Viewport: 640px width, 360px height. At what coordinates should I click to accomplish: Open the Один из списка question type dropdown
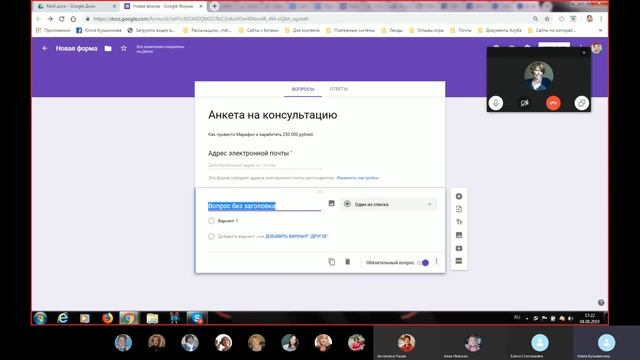(x=388, y=204)
